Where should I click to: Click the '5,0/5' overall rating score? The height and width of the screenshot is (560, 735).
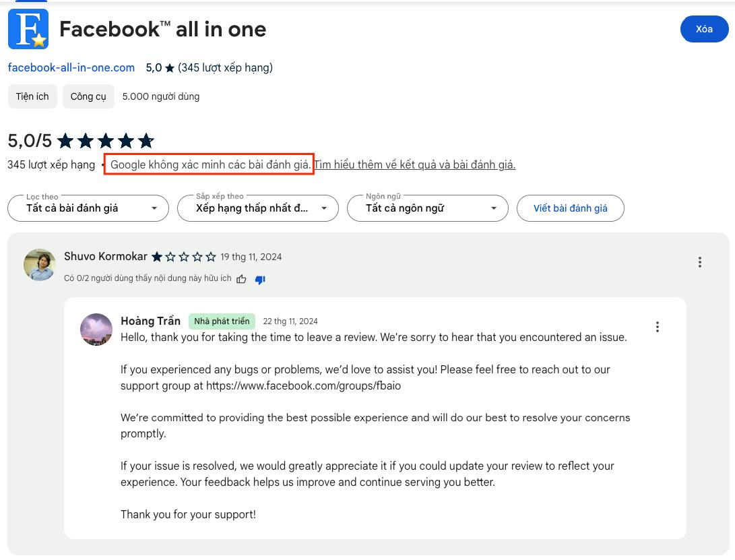(30, 141)
